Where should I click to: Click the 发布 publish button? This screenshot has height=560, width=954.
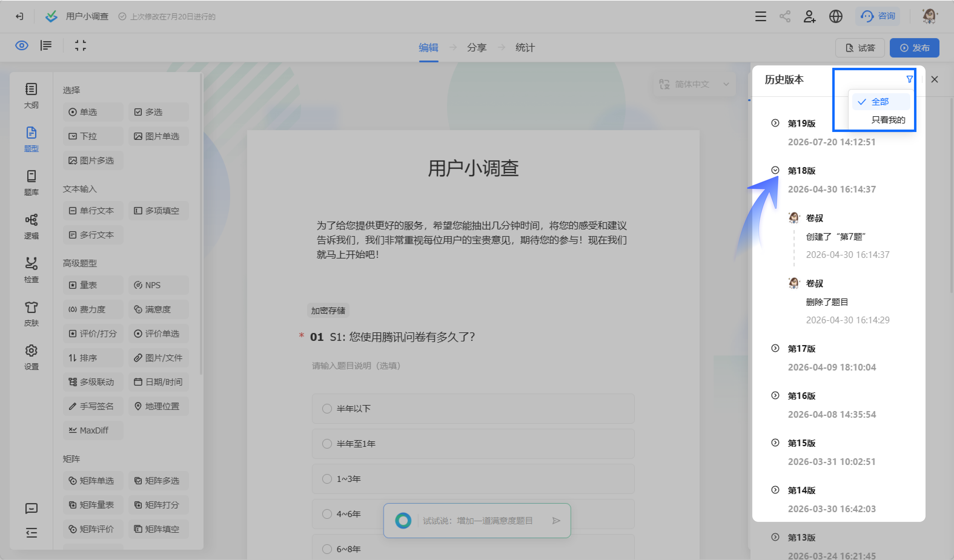[x=914, y=48]
